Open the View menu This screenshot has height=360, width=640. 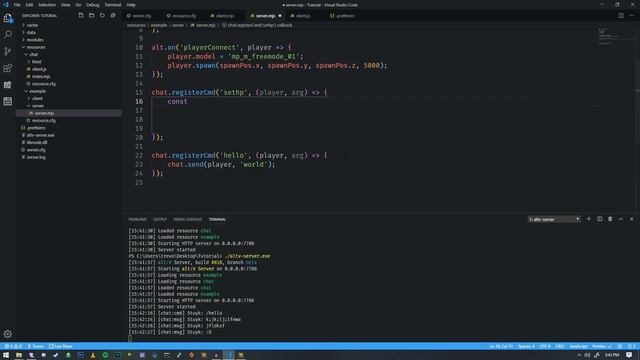pyautogui.click(x=65, y=5)
